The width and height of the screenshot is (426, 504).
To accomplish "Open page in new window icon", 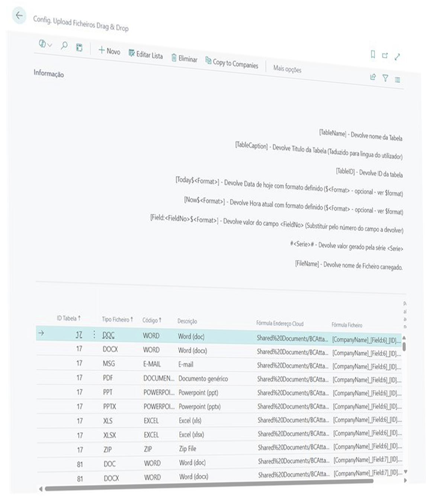I will [385, 56].
